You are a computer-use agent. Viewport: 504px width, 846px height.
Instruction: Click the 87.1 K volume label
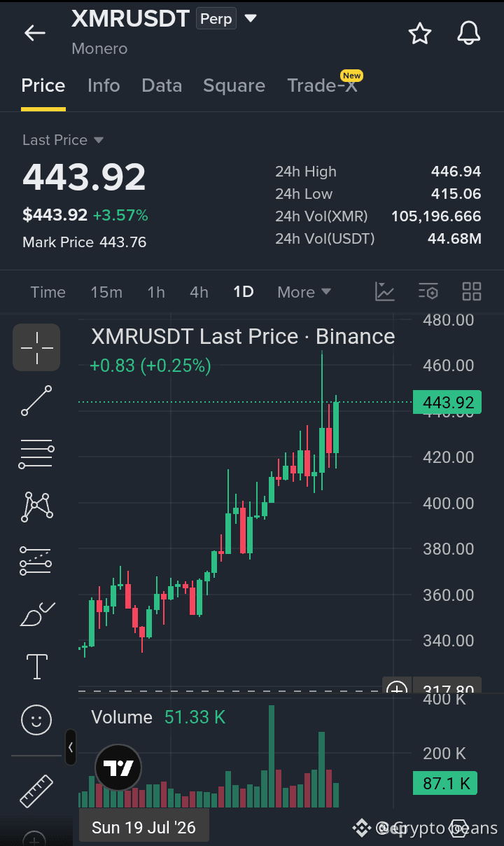(x=445, y=782)
